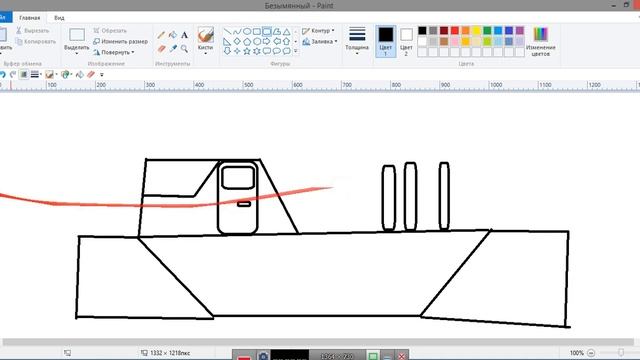The width and height of the screenshot is (640, 360).
Task: Choose the Cloud callout shape
Action: pyautogui.click(x=287, y=51)
